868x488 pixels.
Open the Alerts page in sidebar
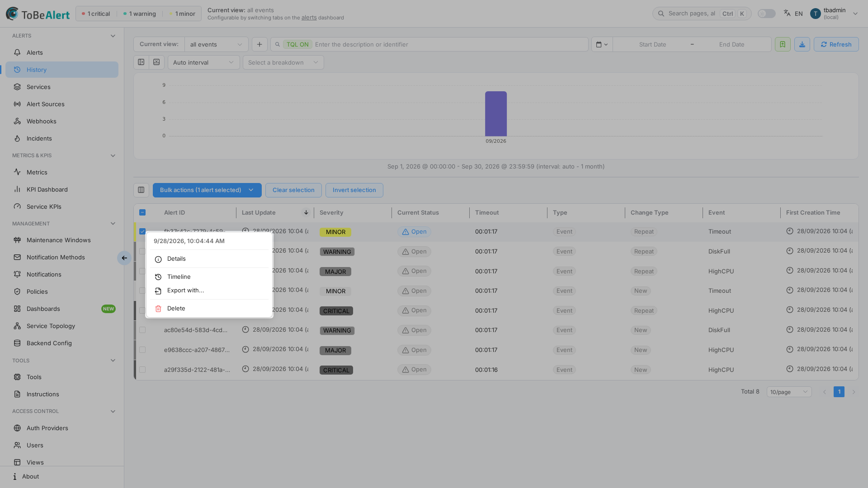[x=62, y=52]
